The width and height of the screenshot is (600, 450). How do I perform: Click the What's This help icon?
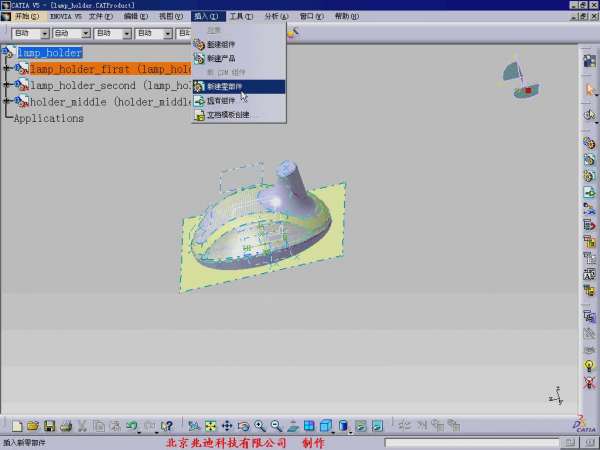167,426
